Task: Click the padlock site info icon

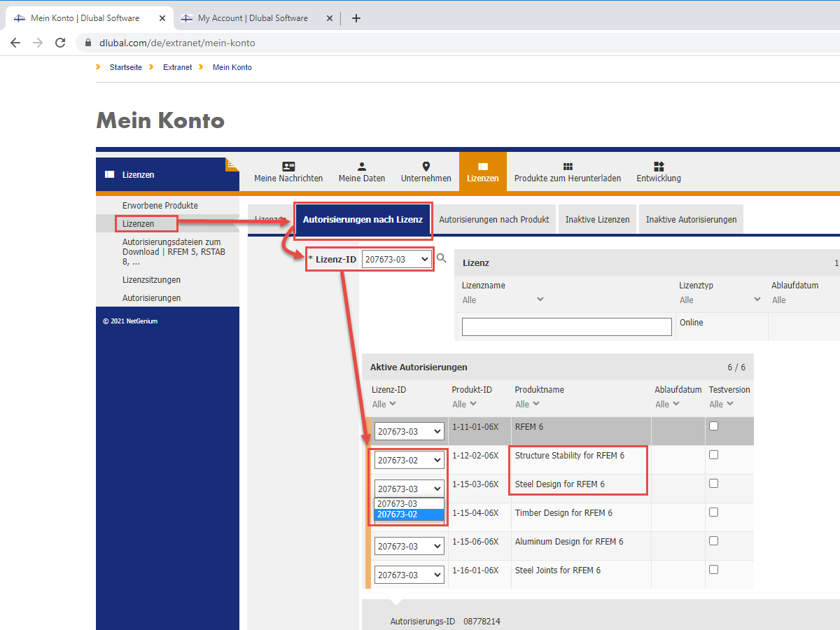Action: tap(88, 43)
